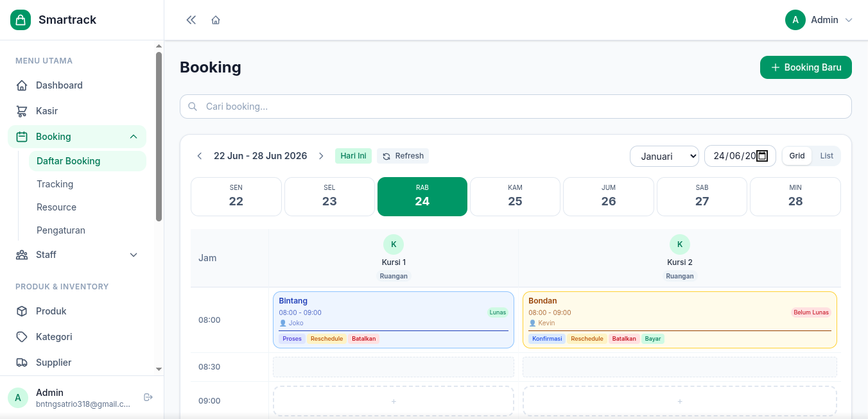Click the Admin avatar in top bar
This screenshot has width=868, height=419.
click(795, 20)
